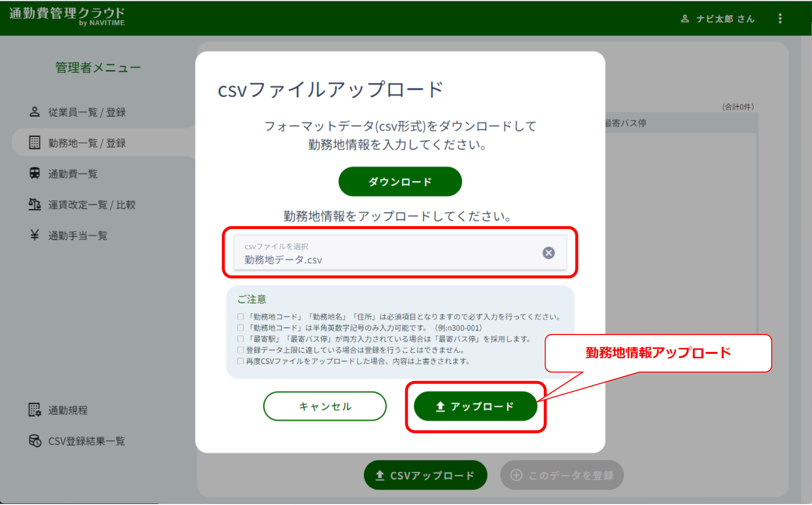Viewport: 812px width, 505px height.
Task: Click the このデータを登録 button
Action: (562, 475)
